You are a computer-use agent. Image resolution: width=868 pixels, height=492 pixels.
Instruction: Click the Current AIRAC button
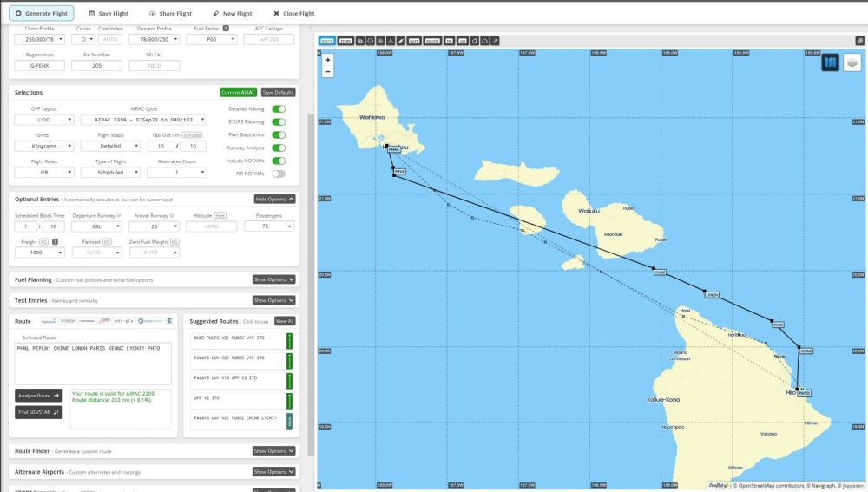coord(238,93)
